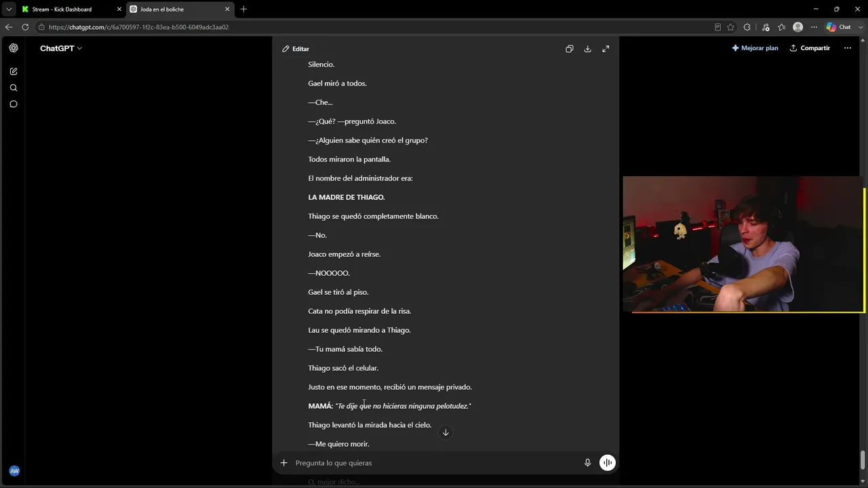Select the Joda en el boliche tab
The width and height of the screenshot is (868, 488).
pos(180,9)
